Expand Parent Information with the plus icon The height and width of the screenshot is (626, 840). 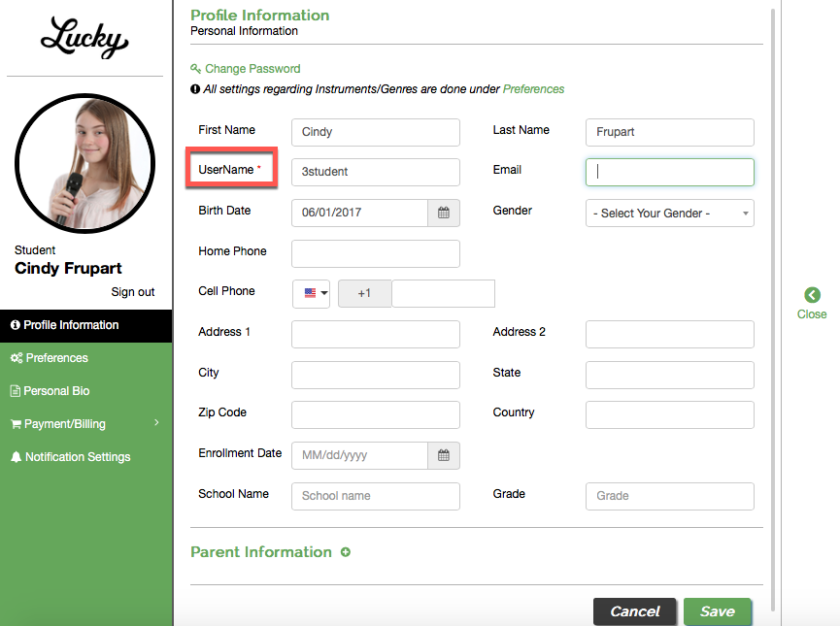click(x=346, y=552)
